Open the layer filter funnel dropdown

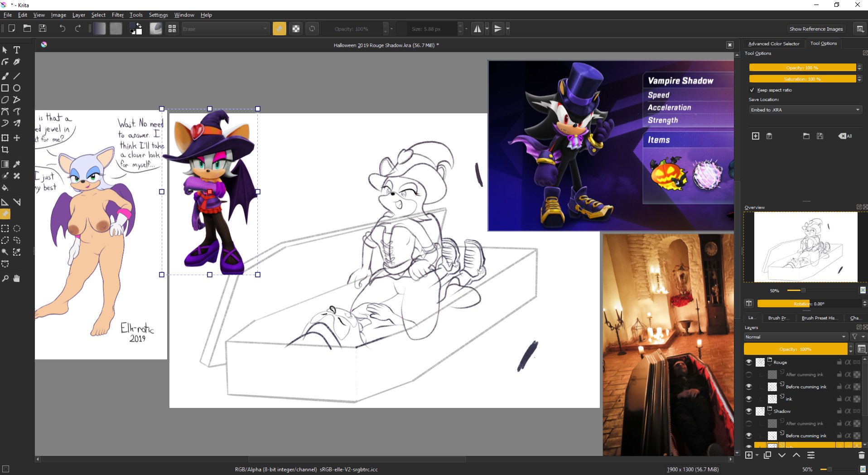[x=858, y=337]
